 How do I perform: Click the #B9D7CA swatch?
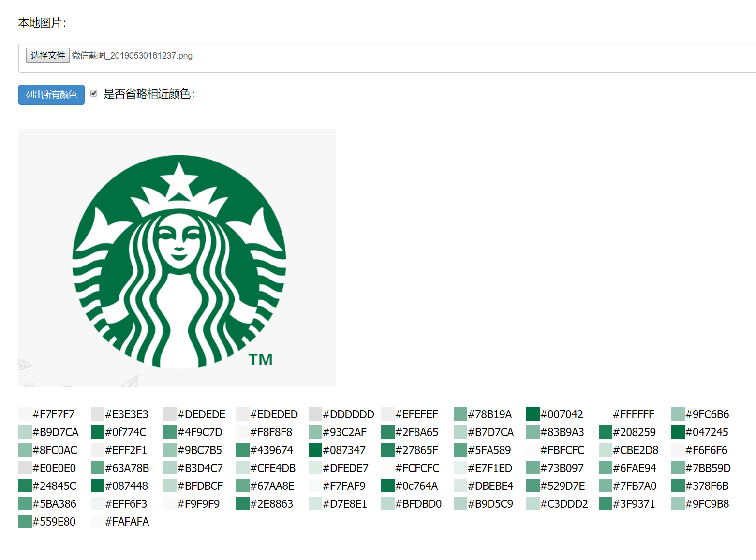(25, 432)
